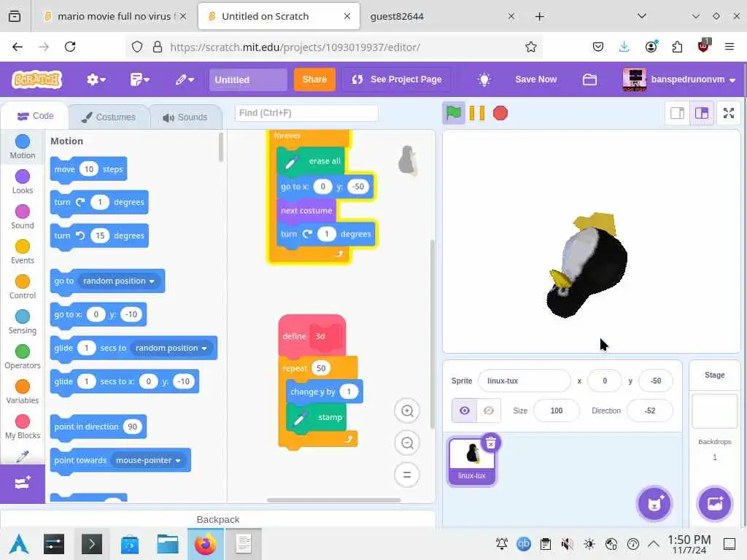The image size is (747, 560).
Task: Click the define 3d block
Action: click(x=311, y=336)
